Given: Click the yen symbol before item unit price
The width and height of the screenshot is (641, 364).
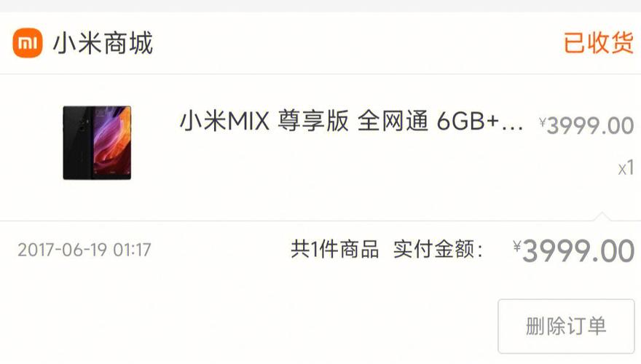Looking at the screenshot, I should [x=543, y=122].
